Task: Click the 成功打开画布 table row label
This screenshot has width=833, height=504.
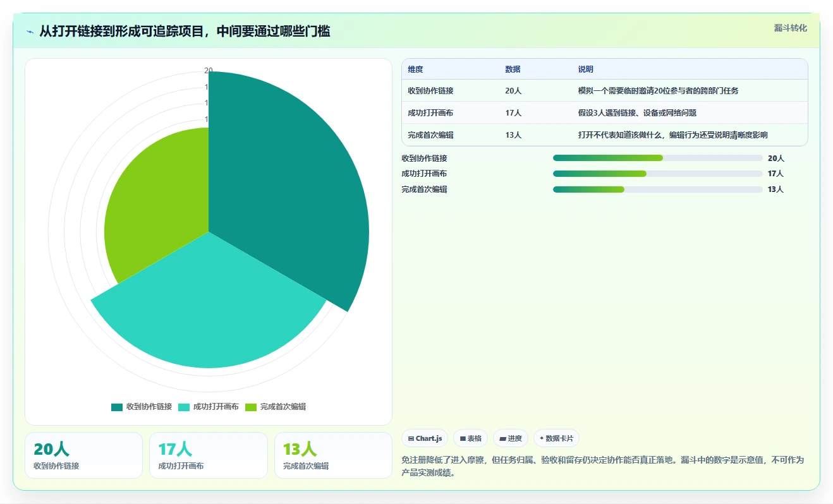Action: point(430,113)
